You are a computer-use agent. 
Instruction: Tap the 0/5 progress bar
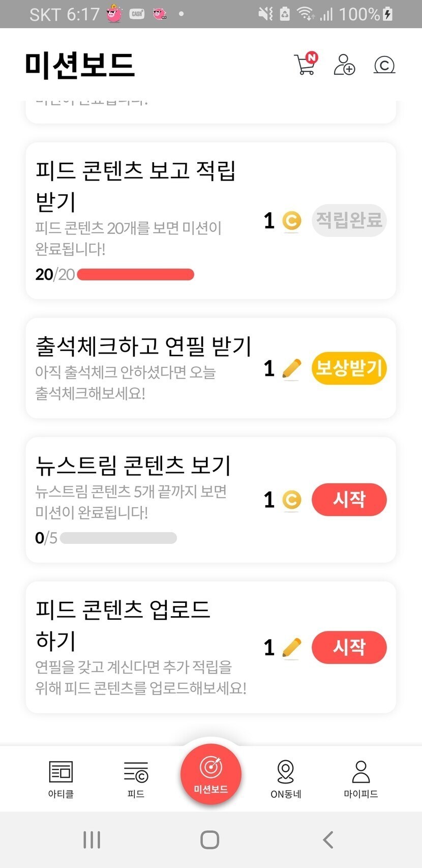[x=118, y=538]
